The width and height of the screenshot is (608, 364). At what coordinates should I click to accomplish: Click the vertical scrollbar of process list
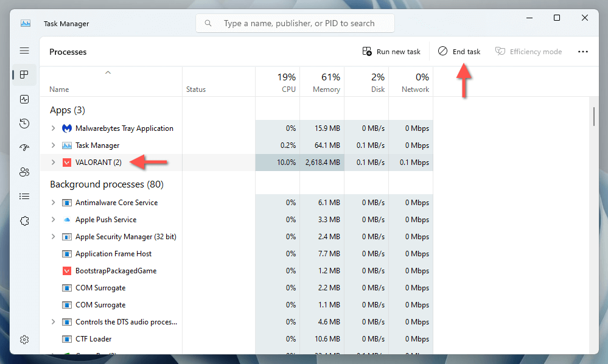pos(594,116)
